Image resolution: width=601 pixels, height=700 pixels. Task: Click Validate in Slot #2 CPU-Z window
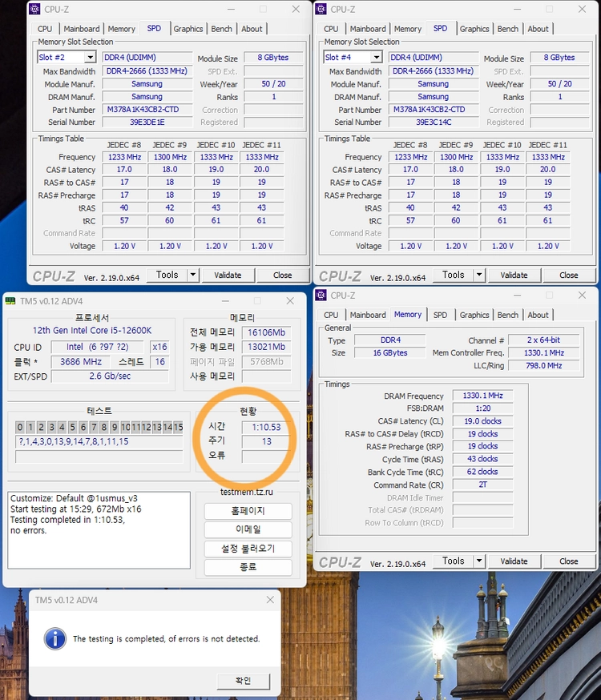[x=228, y=275]
